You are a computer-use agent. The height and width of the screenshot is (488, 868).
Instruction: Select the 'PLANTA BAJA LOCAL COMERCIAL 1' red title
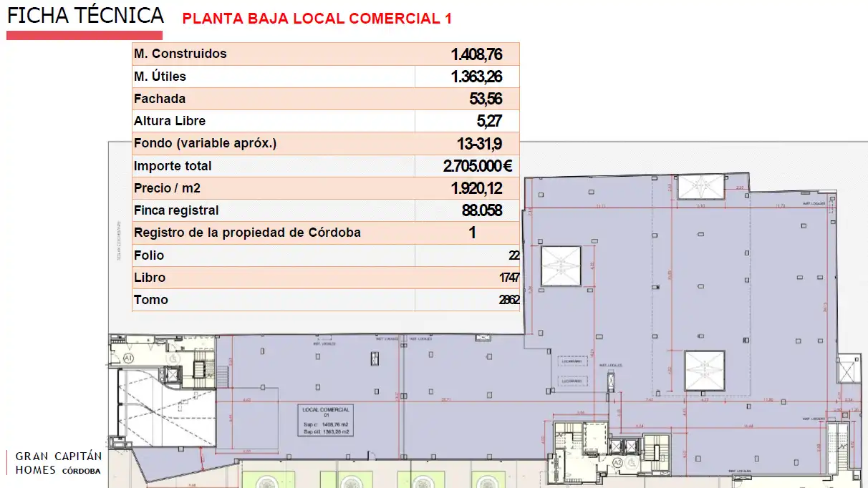[317, 19]
